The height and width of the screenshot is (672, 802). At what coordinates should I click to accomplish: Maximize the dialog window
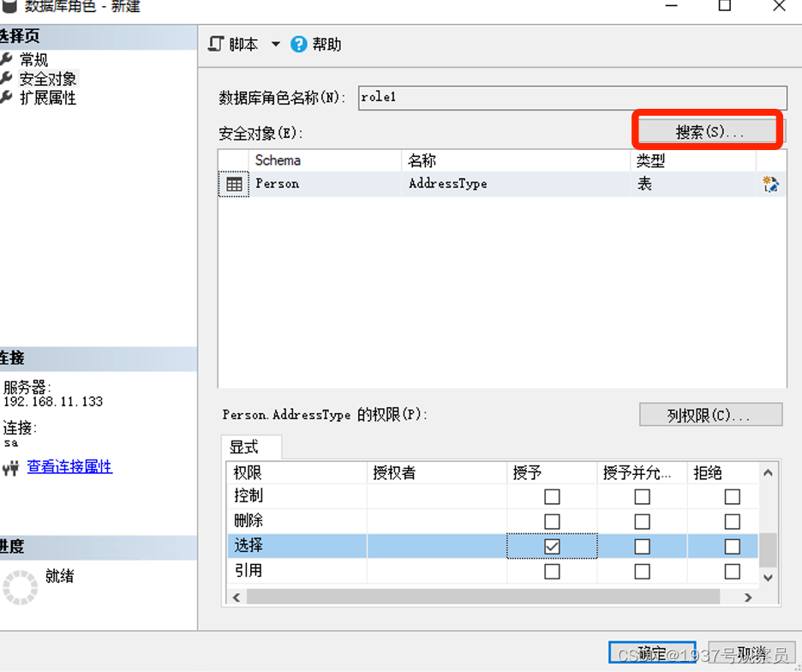tap(724, 6)
